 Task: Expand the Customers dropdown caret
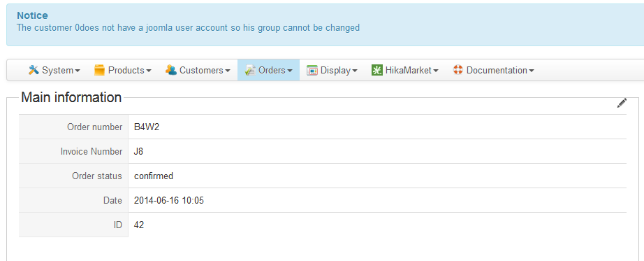(x=227, y=71)
